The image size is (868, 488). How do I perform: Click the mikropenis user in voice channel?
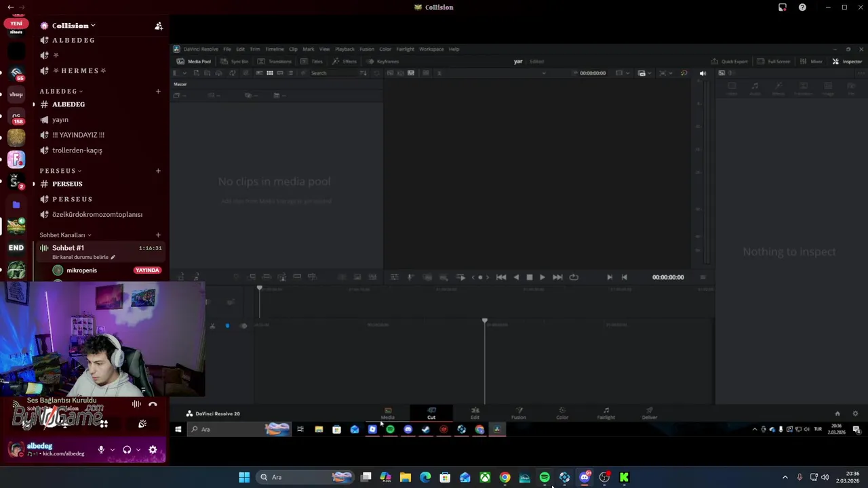click(81, 270)
